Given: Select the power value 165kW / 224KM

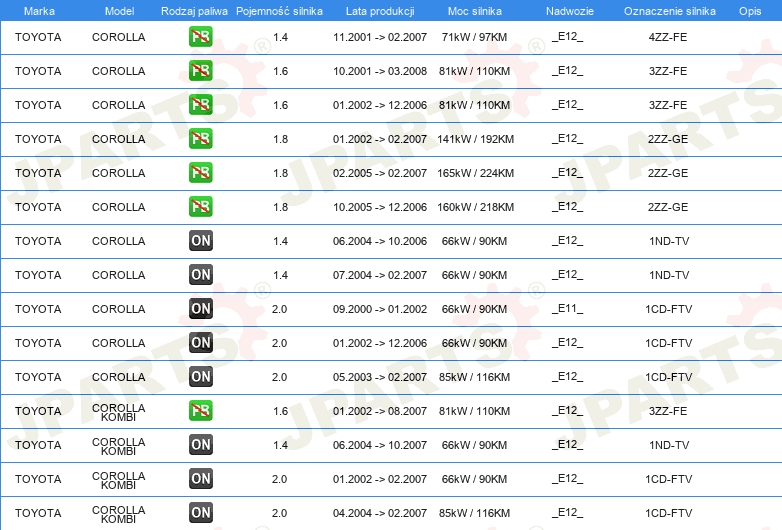Looking at the screenshot, I should pyautogui.click(x=475, y=173).
